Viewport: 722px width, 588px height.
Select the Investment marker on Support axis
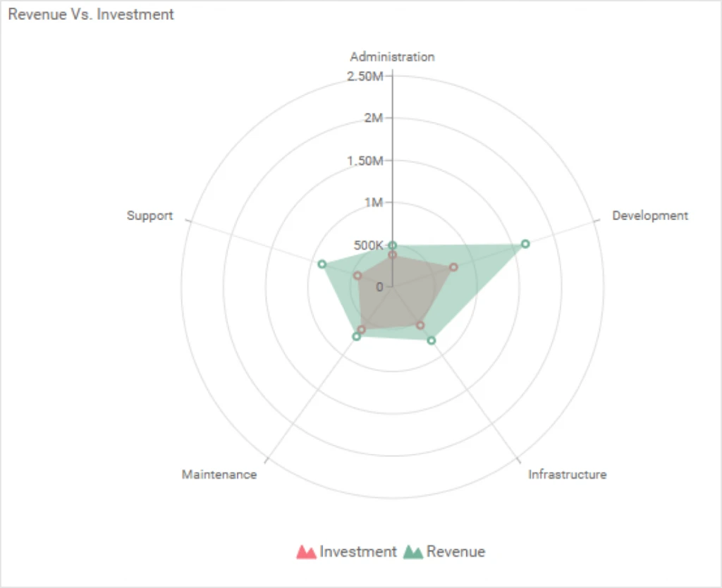(x=357, y=276)
